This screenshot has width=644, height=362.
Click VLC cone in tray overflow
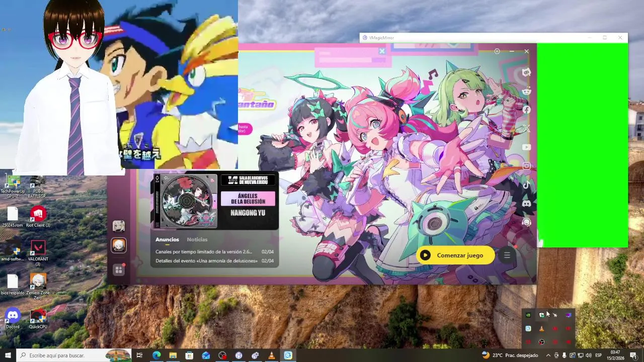pos(541,329)
